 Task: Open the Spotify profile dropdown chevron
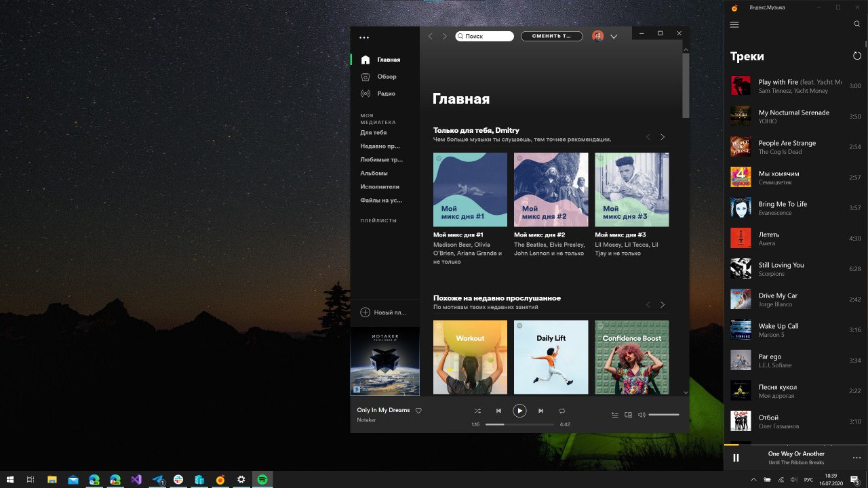[614, 37]
